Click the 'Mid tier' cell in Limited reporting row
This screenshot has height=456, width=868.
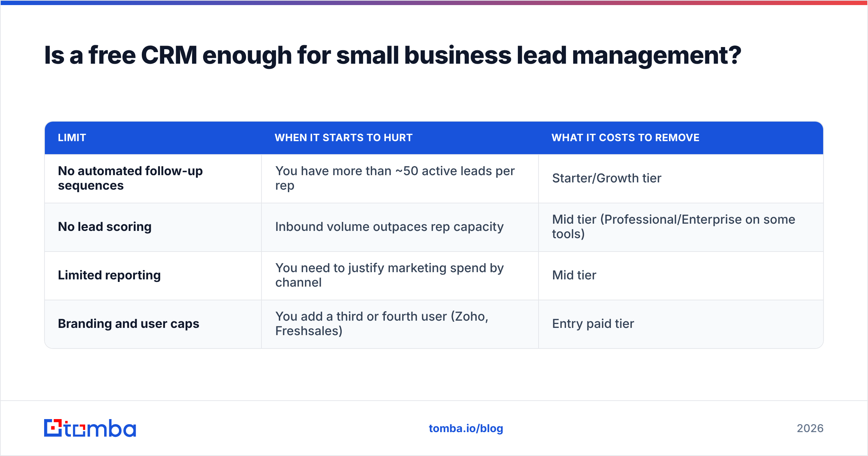(x=681, y=275)
